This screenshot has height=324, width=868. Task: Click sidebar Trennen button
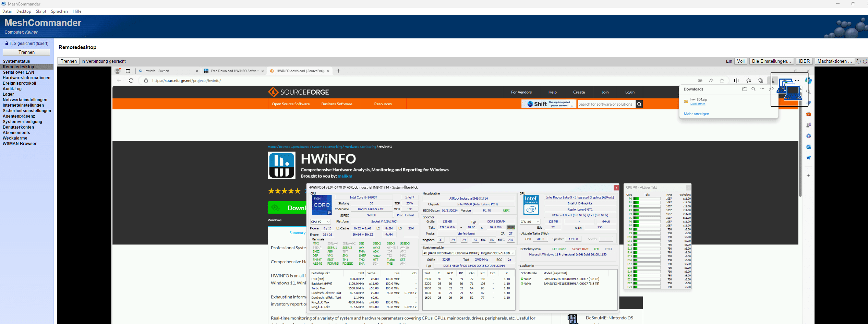[26, 52]
